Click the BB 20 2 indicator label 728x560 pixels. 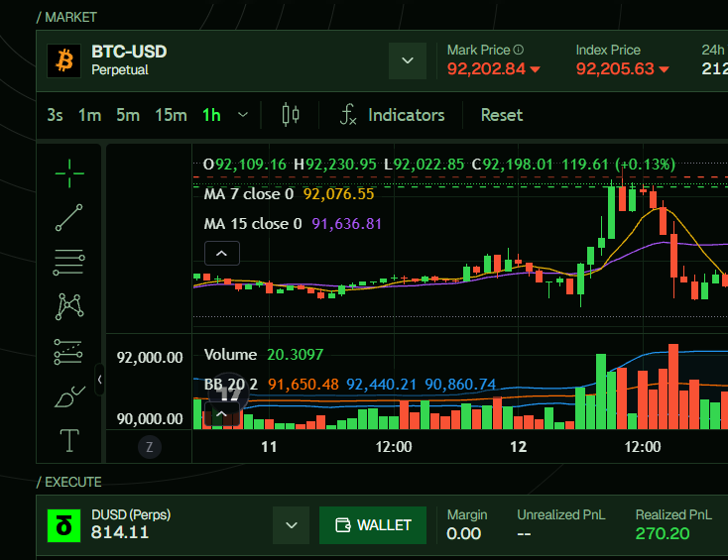point(231,385)
